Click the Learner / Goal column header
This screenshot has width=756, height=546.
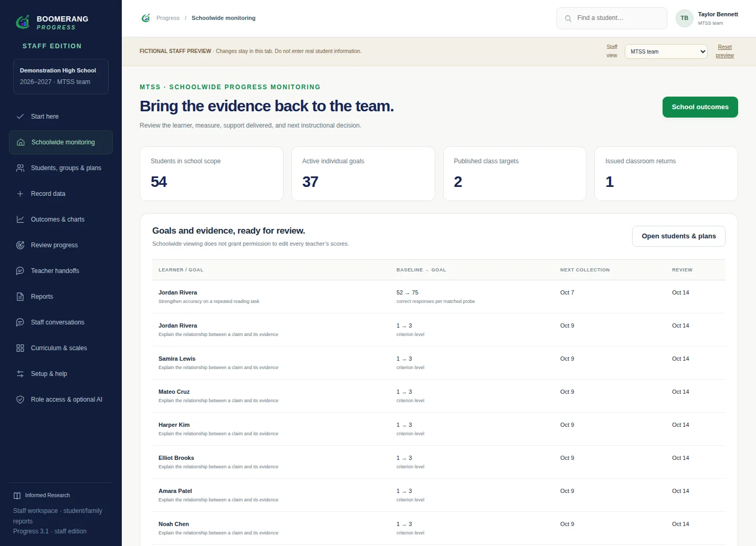click(181, 270)
